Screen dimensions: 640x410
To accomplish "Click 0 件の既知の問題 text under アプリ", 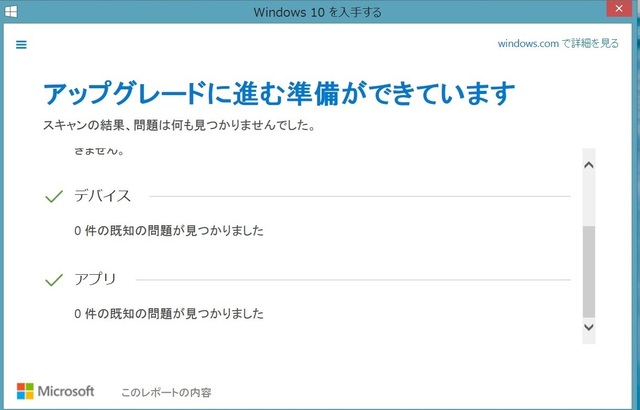I will point(169,314).
